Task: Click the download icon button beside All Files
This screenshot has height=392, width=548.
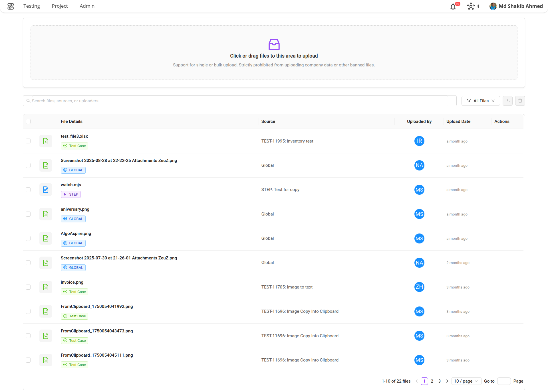Action: 507,101
